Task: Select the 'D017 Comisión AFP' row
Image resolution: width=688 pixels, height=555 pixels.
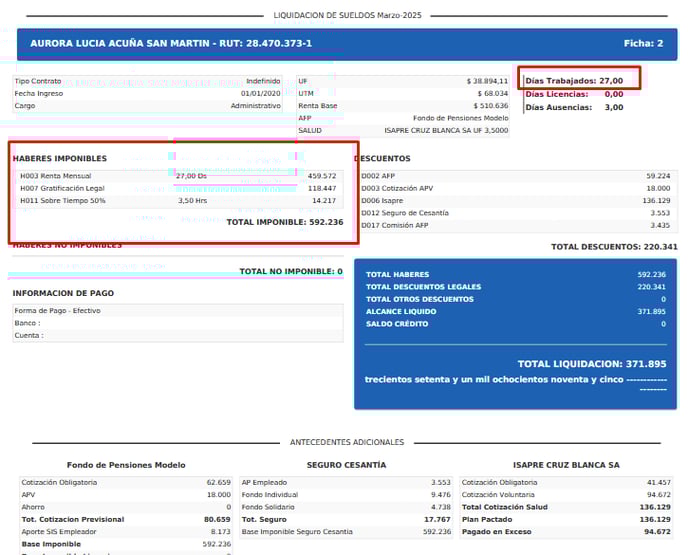Action: [519, 225]
